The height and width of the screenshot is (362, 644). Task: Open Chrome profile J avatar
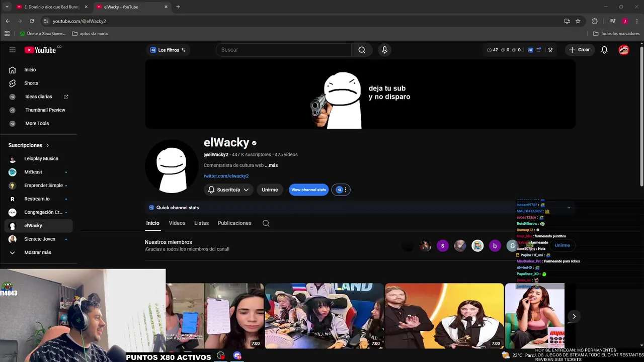625,21
